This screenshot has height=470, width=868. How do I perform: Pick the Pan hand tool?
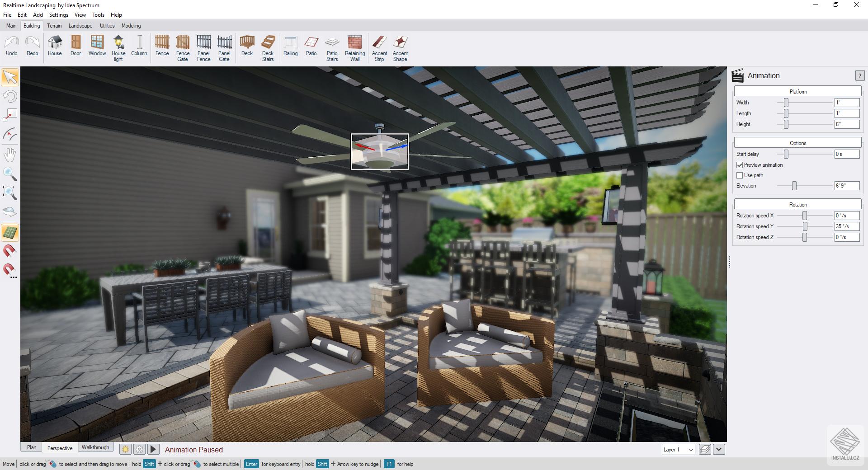(10, 155)
